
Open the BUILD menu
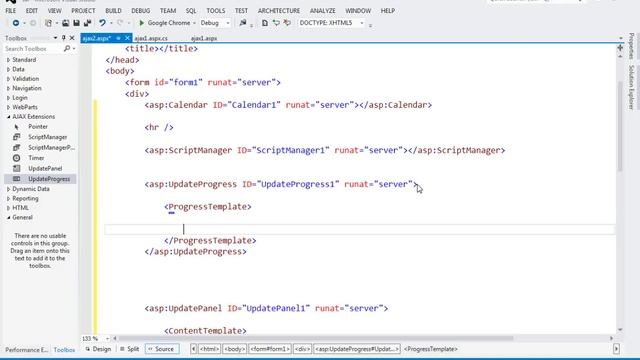pos(113,11)
